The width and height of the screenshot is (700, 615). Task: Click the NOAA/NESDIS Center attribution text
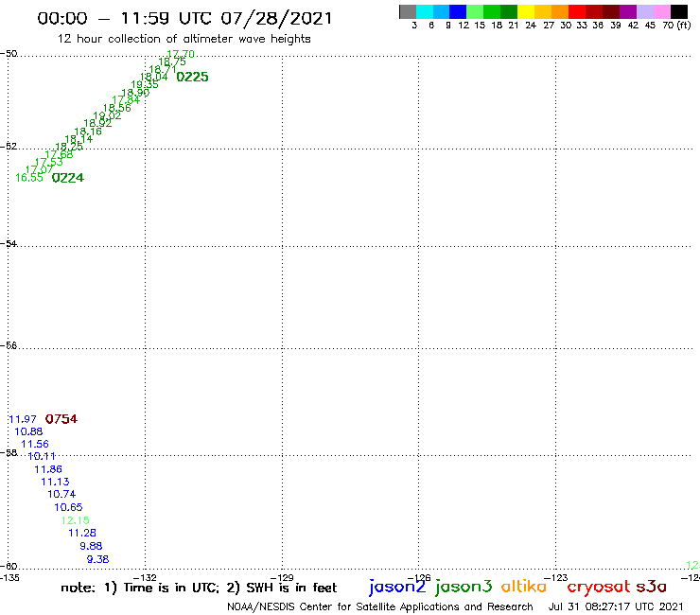380,607
